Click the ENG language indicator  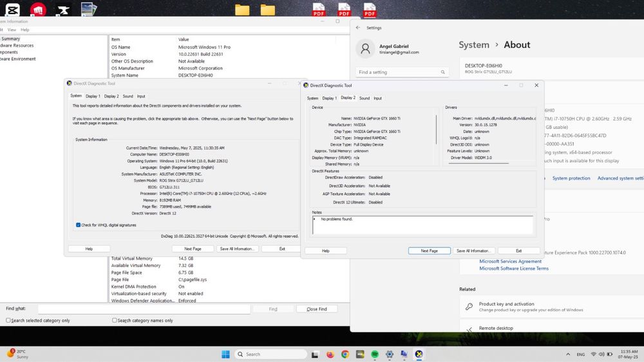[581, 354]
